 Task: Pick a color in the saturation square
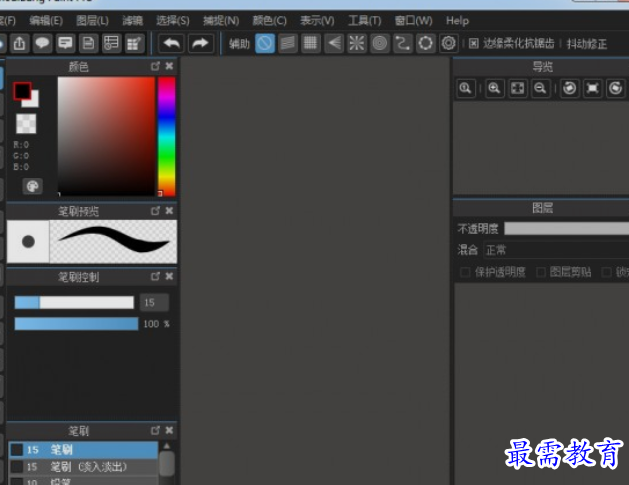click(106, 136)
